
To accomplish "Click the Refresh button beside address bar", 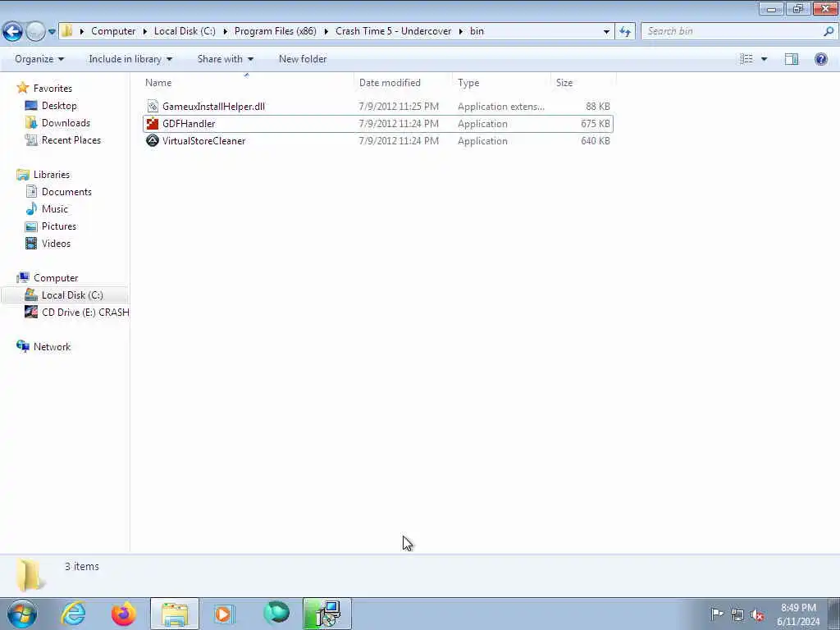I will click(625, 32).
